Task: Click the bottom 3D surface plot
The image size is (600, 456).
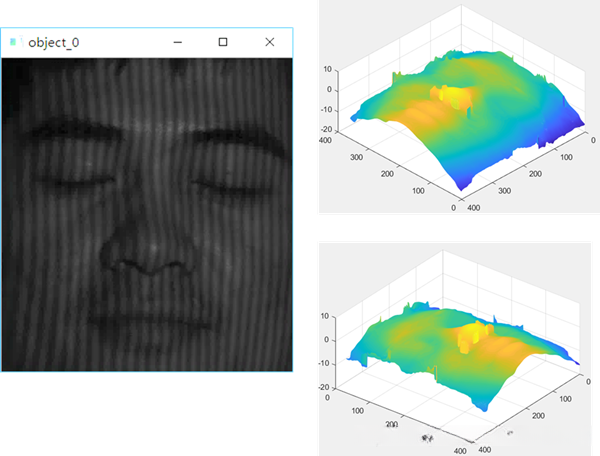Action: coord(455,349)
